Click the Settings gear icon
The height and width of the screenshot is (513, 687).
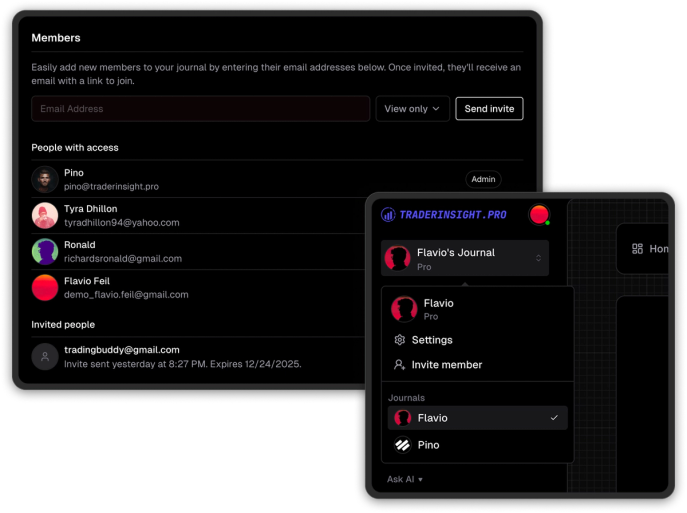[399, 340]
